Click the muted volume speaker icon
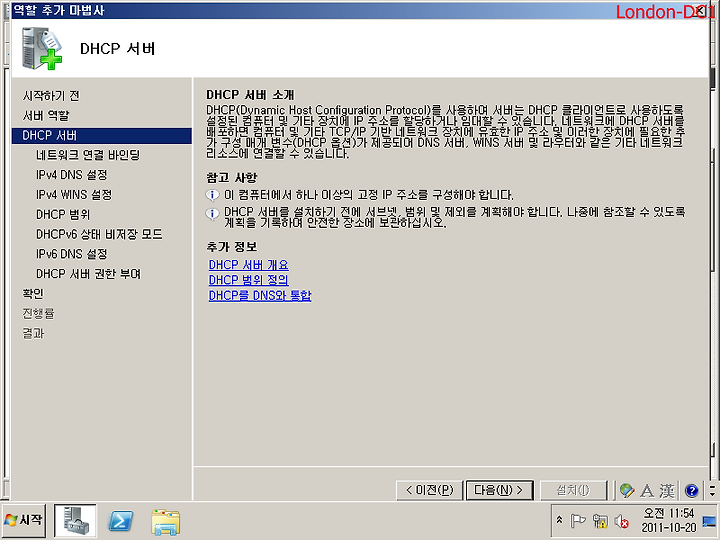Screen dimensions: 720x540 (x=622, y=521)
